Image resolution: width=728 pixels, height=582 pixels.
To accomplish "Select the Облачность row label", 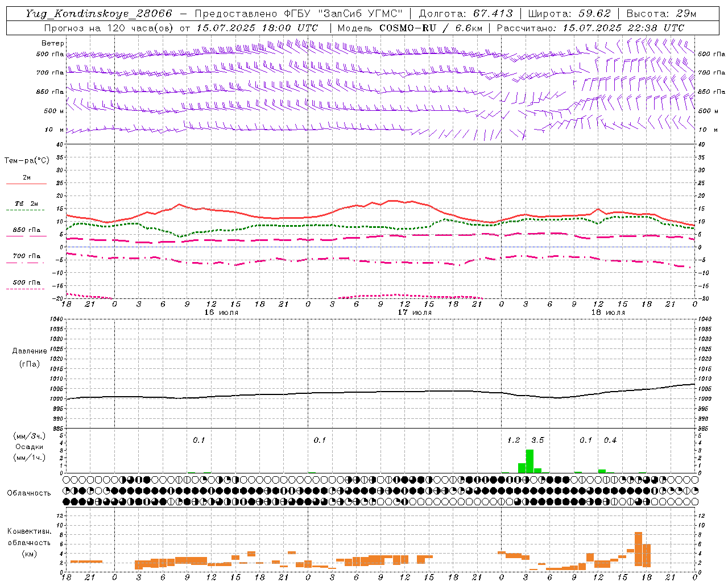I will coord(29,493).
